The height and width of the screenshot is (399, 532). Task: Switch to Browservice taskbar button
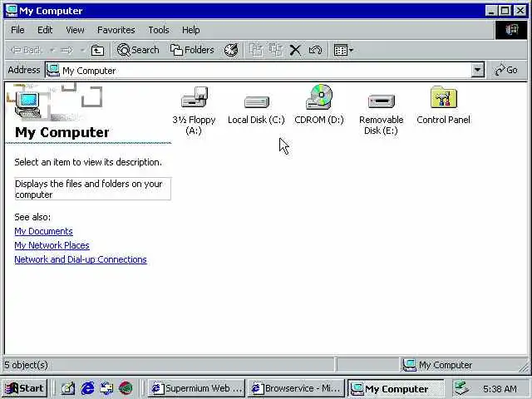click(296, 388)
